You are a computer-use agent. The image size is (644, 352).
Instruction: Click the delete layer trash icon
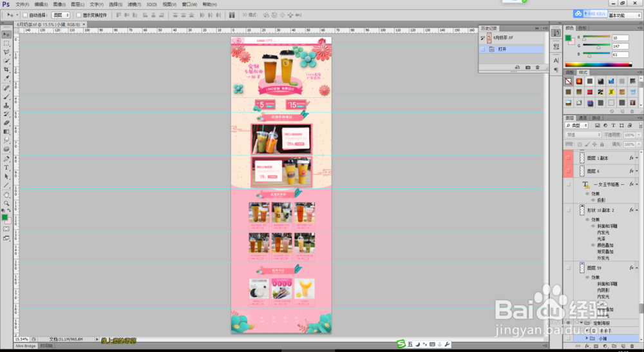click(632, 346)
